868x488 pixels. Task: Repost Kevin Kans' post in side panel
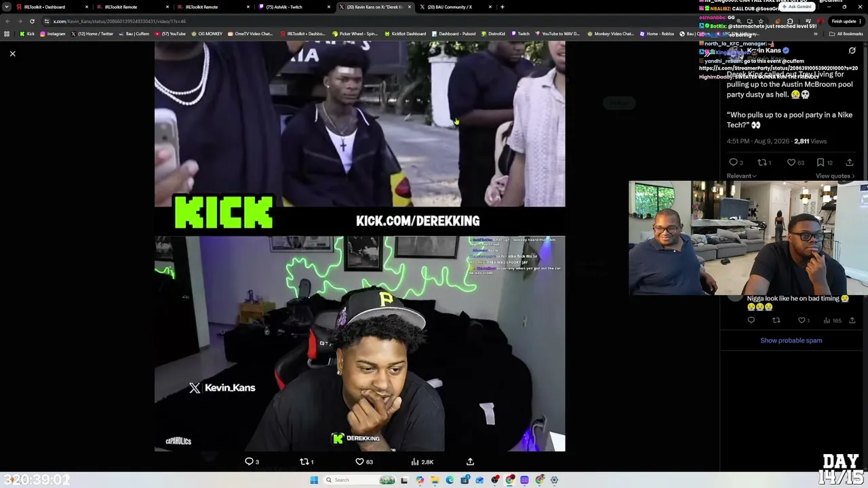[765, 163]
